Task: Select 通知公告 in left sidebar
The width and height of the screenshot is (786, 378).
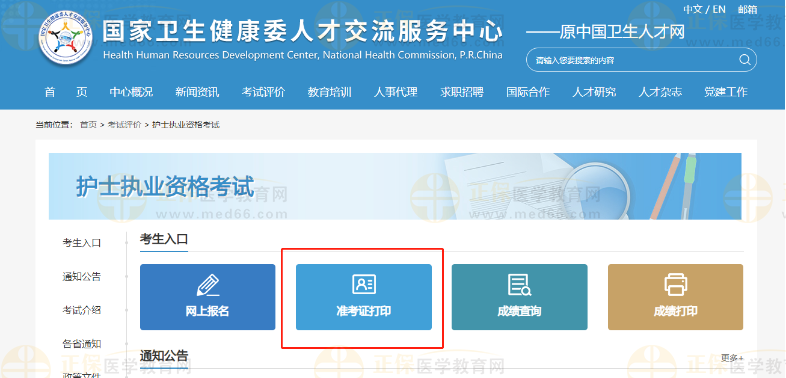Action: coord(82,276)
